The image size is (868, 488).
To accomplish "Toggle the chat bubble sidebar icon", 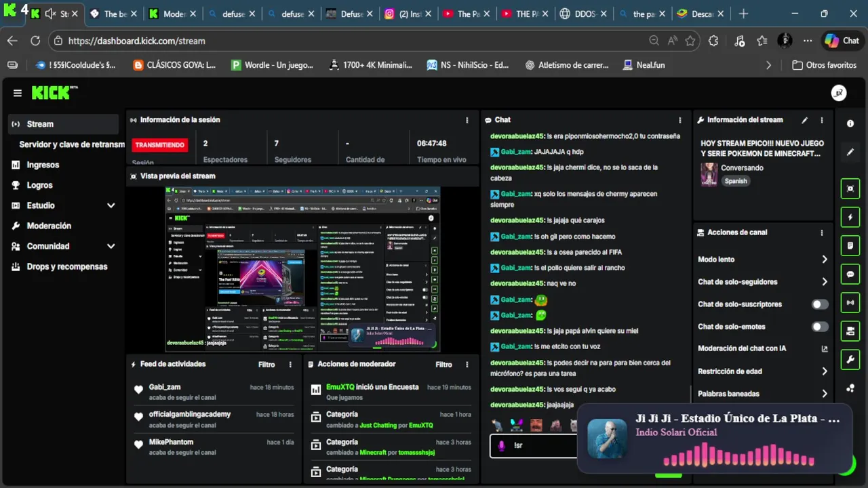I will pyautogui.click(x=850, y=274).
